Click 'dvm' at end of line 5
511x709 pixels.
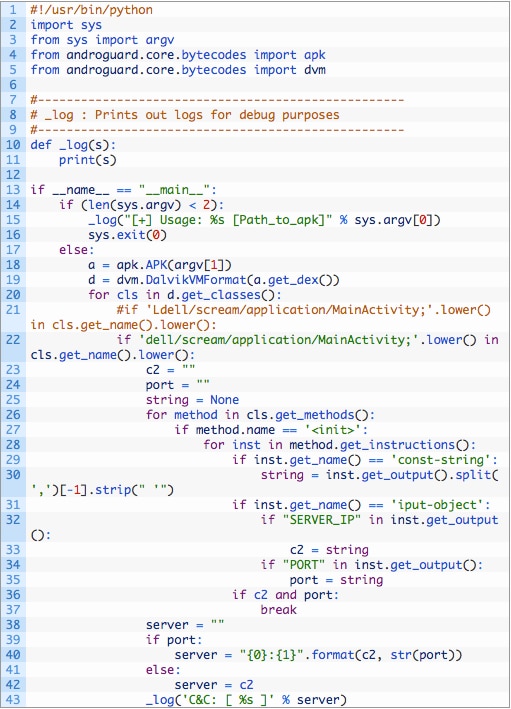(315, 70)
